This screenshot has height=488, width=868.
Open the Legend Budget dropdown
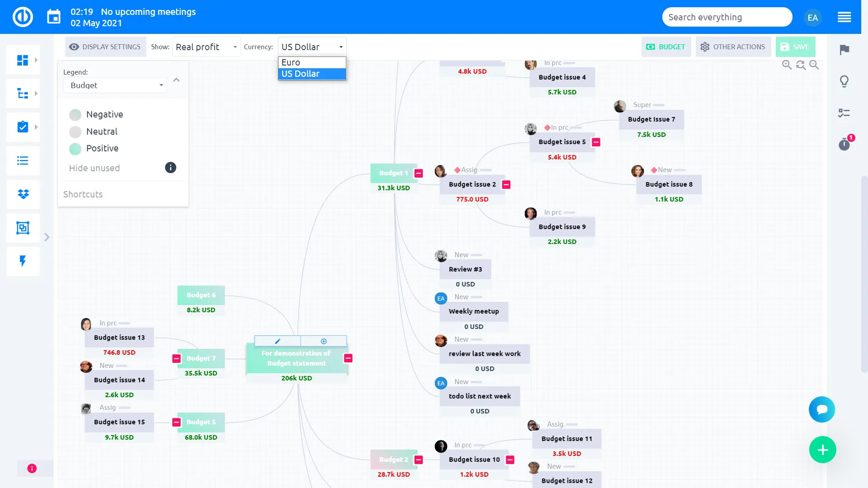[115, 85]
